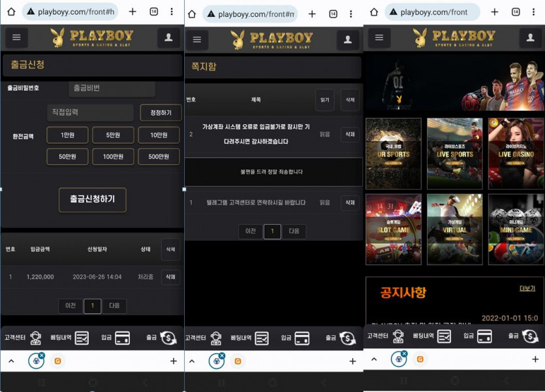Go to browser home on the playboyy.com/front tab
The height and width of the screenshot is (392, 545).
pyautogui.click(x=374, y=12)
